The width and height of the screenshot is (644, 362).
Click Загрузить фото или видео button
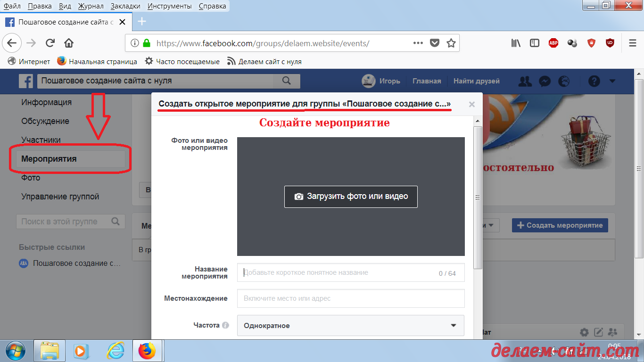coord(351,196)
